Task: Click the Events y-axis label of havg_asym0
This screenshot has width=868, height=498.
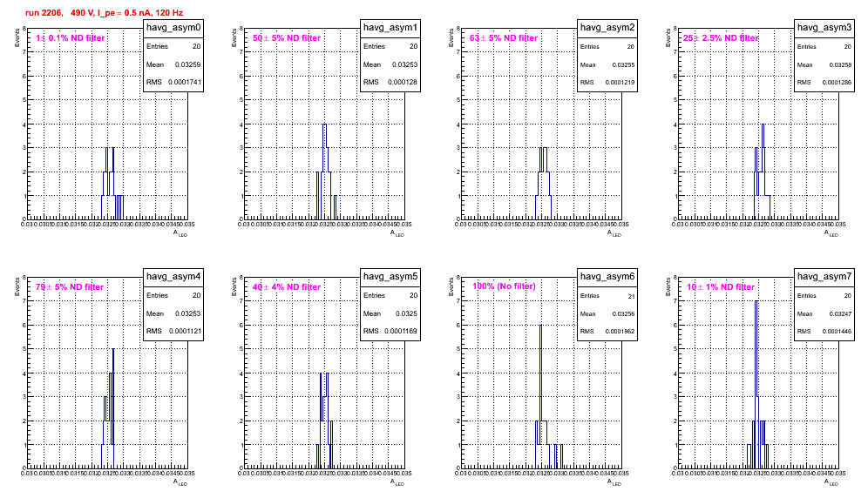Action: click(x=17, y=37)
